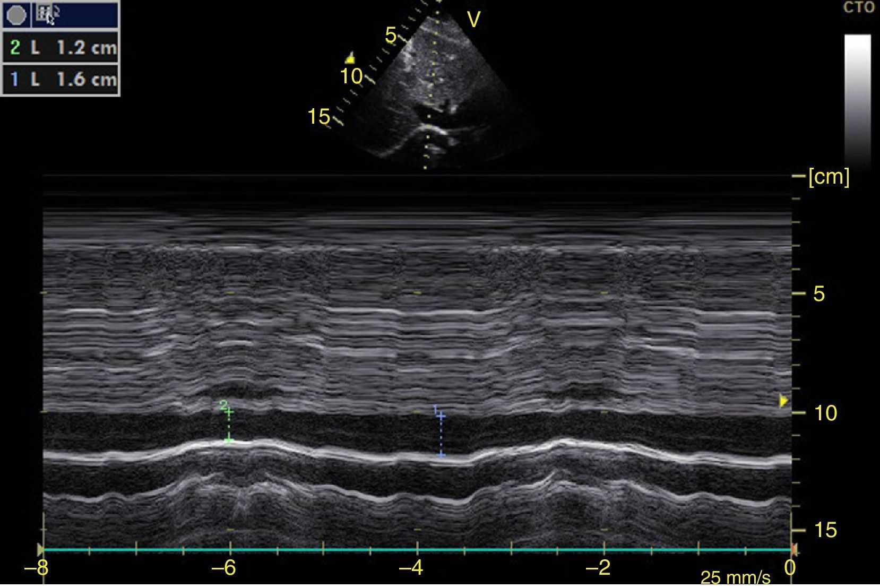Click the red timeline end marker at 0
The height and width of the screenshot is (588, 880).
pos(793,549)
